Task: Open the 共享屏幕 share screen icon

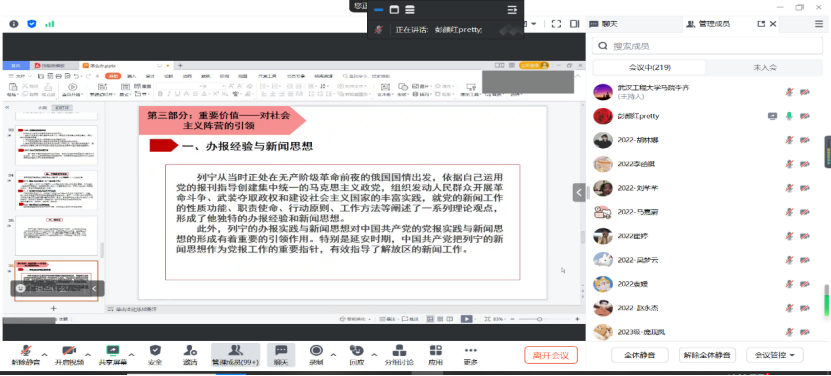Action: coord(113,355)
